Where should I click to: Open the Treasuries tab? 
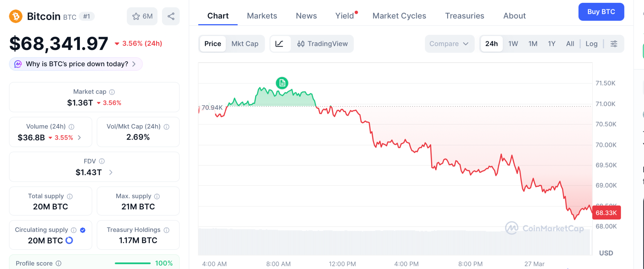(464, 16)
